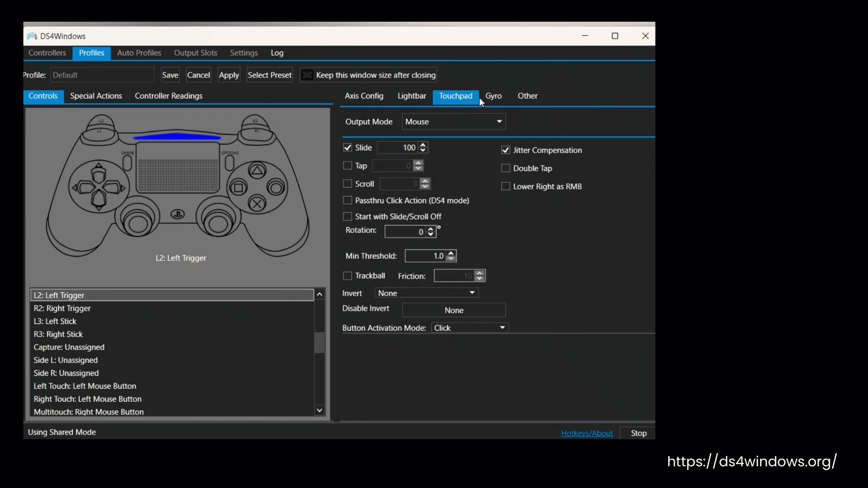
Task: Enable the Double Tap checkbox
Action: point(505,168)
